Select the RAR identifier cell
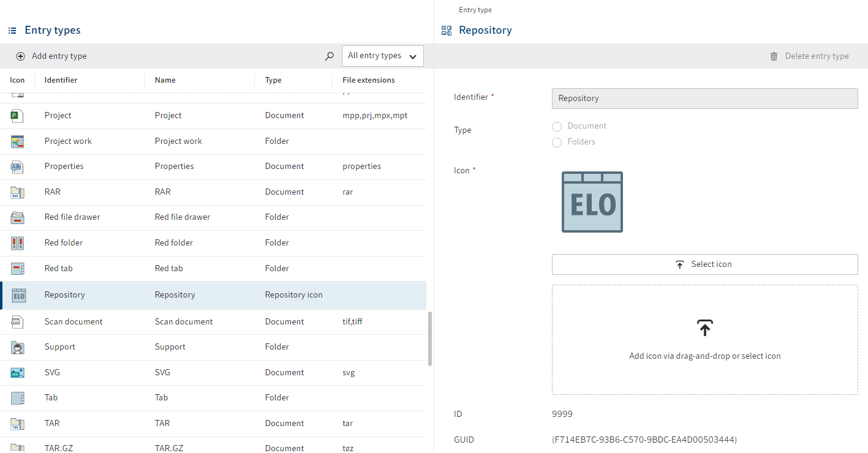Image resolution: width=868 pixels, height=453 pixels. click(x=53, y=192)
